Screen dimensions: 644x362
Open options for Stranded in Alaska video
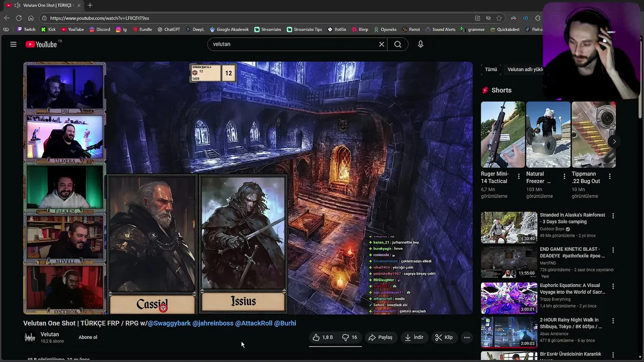pyautogui.click(x=613, y=216)
